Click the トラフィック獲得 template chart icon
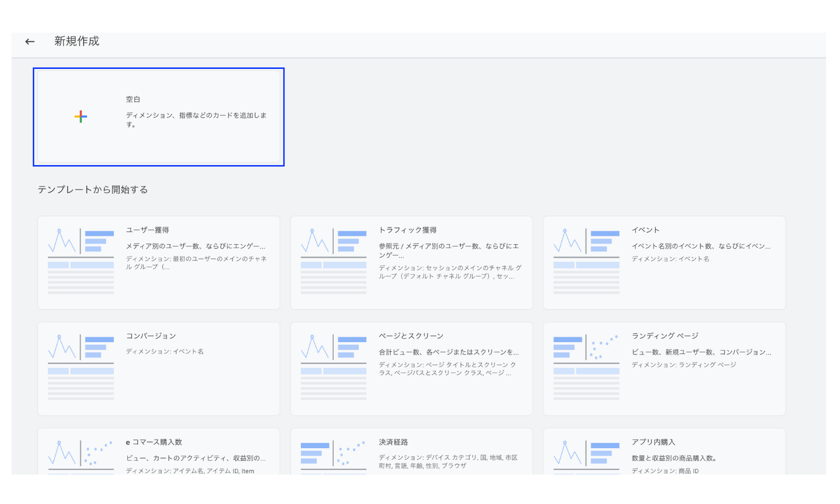 [334, 261]
